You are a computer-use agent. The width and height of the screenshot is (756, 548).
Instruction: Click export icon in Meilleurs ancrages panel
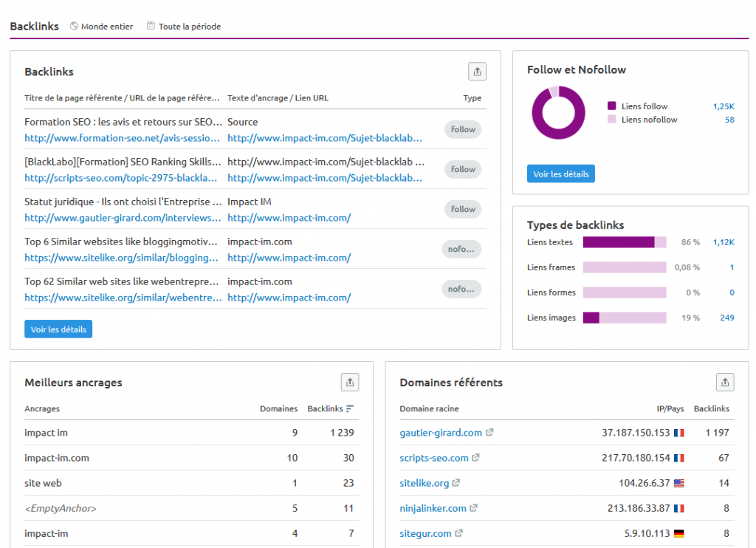click(350, 382)
